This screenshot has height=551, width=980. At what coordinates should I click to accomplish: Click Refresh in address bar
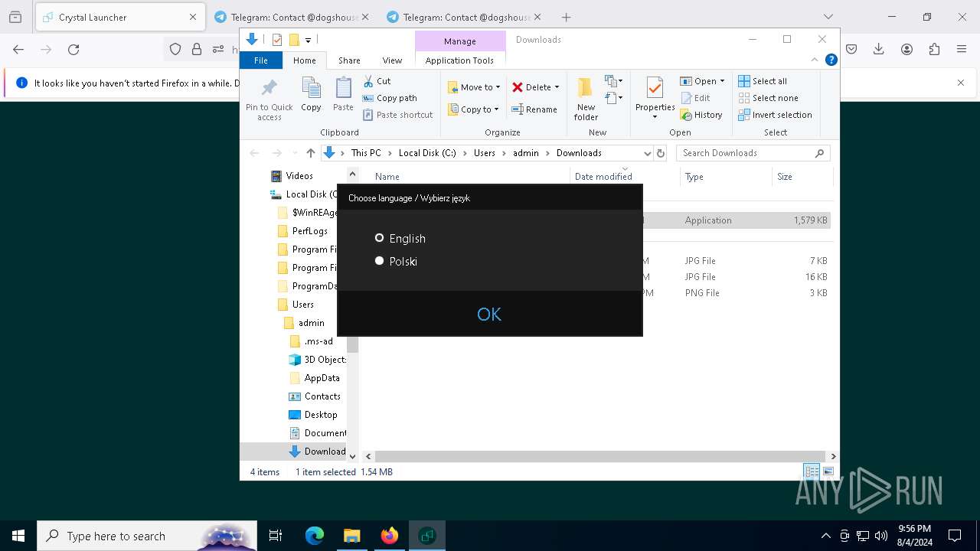click(x=661, y=153)
